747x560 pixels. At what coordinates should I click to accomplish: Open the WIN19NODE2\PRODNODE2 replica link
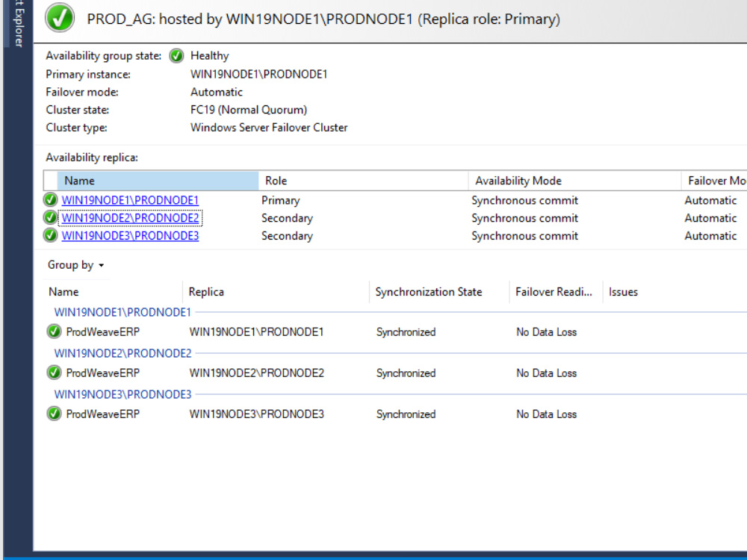click(x=130, y=218)
